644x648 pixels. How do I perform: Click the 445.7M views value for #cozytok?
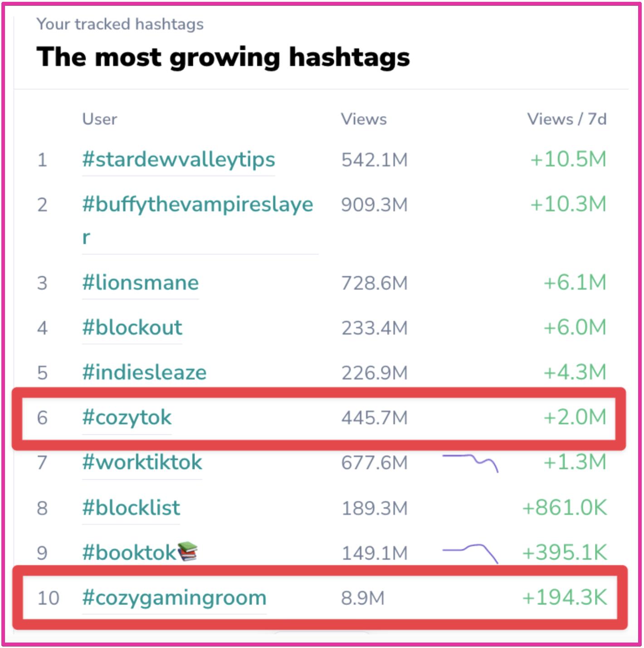[375, 418]
